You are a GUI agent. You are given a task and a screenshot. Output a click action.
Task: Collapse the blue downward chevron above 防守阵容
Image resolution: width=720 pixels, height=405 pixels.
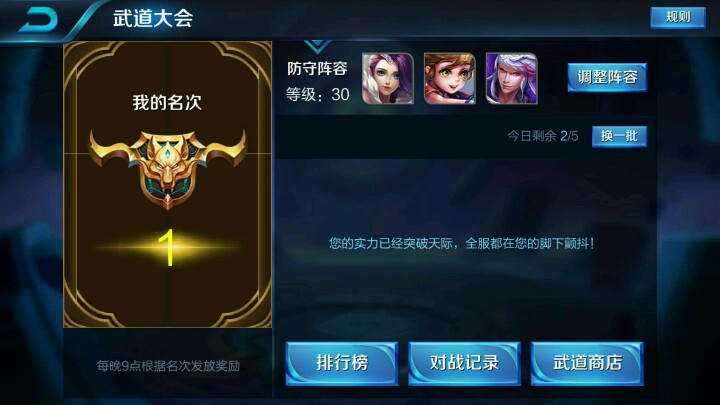317,46
